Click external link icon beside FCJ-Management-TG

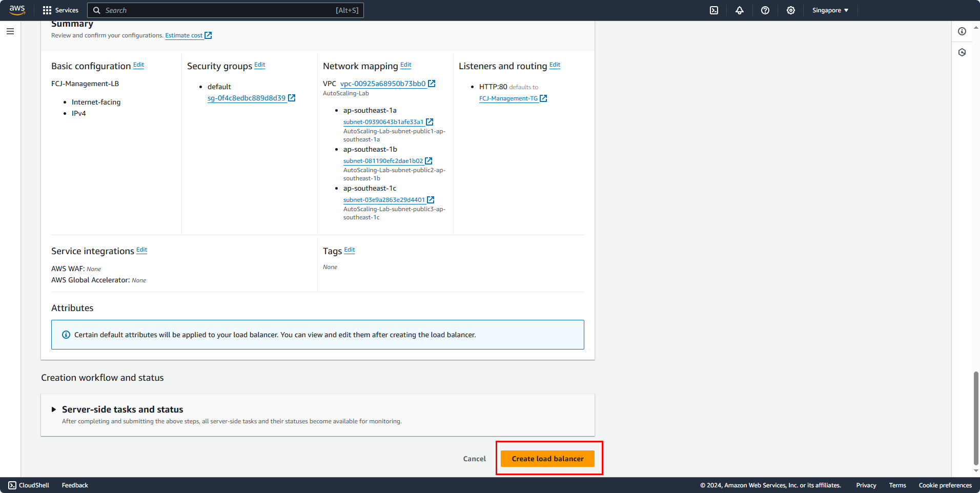coord(543,98)
